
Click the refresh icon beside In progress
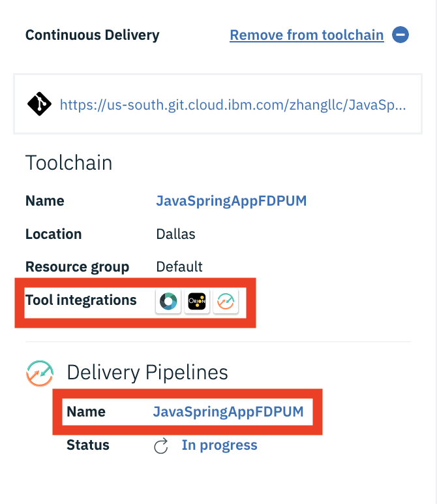point(161,446)
